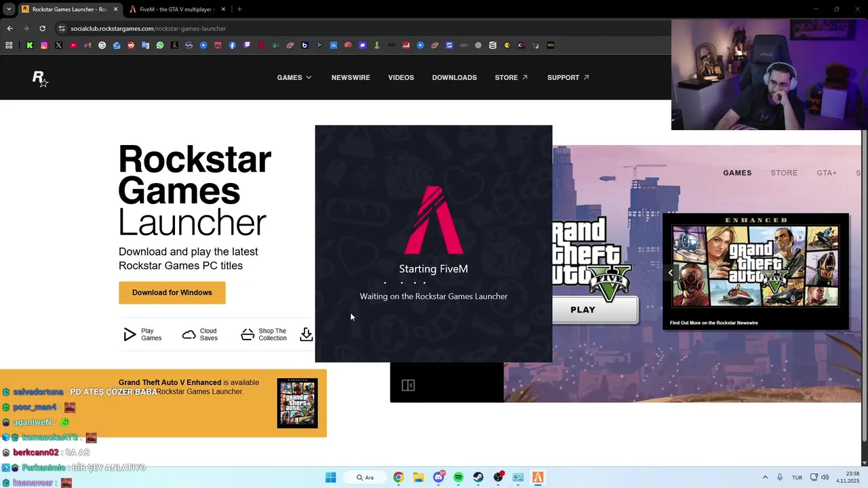
Task: Open the tab search dropdown arrow
Action: pos(9,9)
